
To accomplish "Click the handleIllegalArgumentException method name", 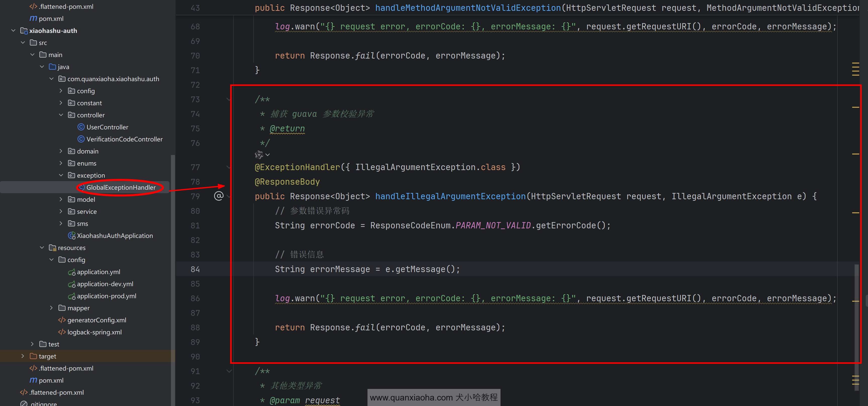I will coord(450,196).
